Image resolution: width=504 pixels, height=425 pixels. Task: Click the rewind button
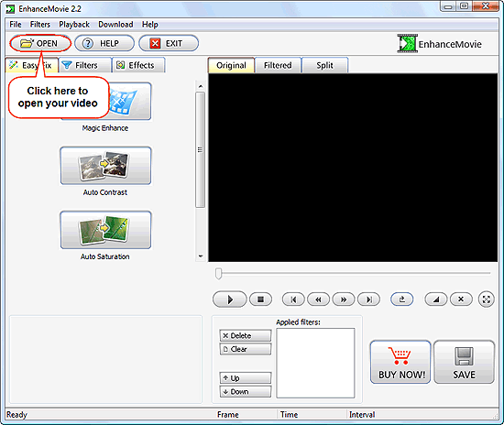318,300
